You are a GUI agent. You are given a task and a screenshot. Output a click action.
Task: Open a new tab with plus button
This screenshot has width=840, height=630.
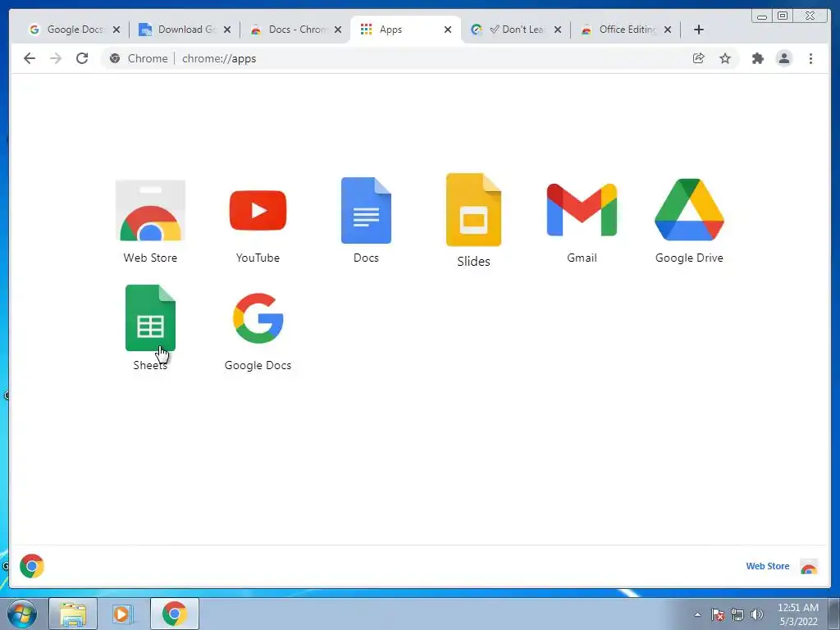699,30
